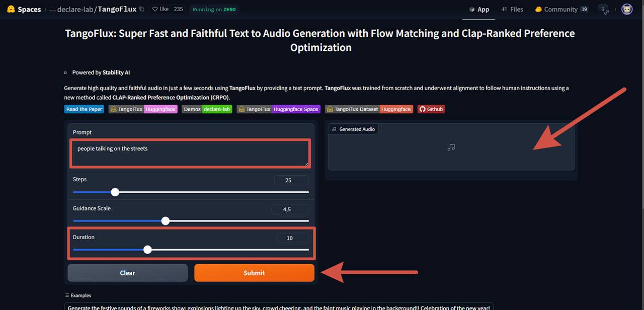Open the Github badge link
The image size is (644, 310).
[431, 109]
